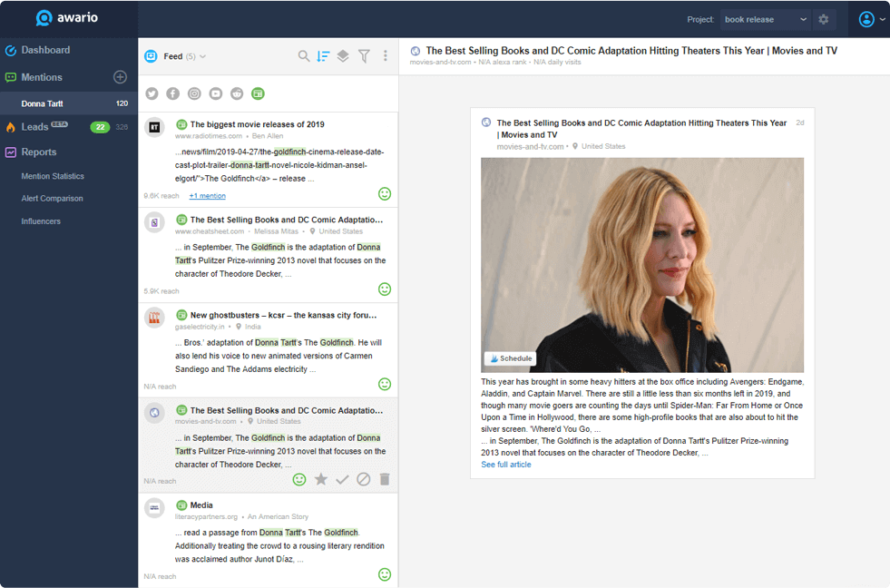Click the 'See full article' link
Image resolution: width=890 pixels, height=588 pixels.
(506, 465)
